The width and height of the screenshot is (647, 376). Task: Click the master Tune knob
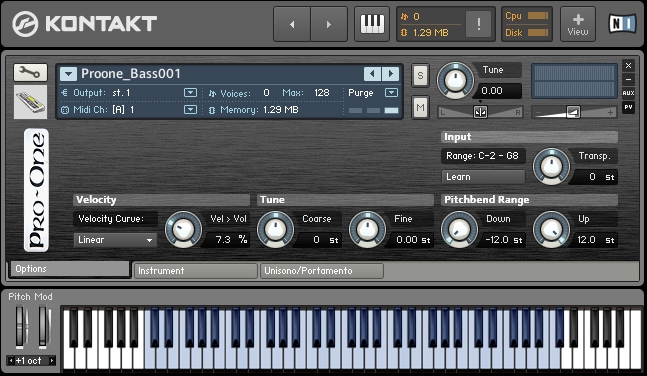click(455, 80)
